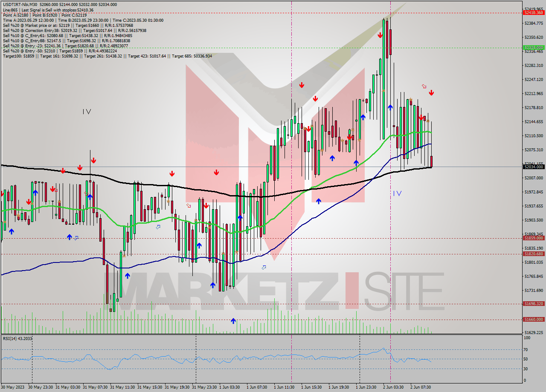Image resolution: width=546 pixels, height=392 pixels.
Task: Click the 52419.965 price axis value
Action: (x=534, y=9)
